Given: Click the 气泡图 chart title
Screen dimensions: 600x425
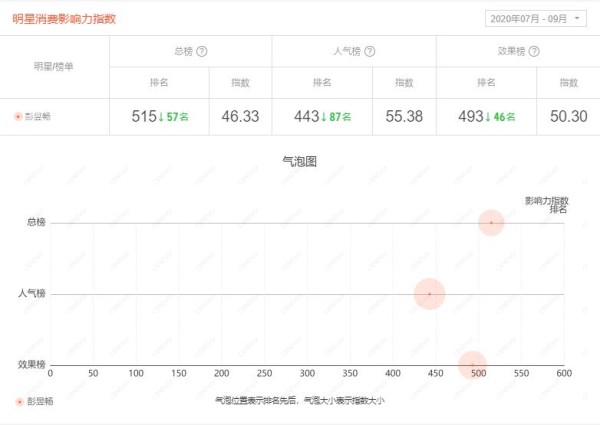Looking at the screenshot, I should coord(300,161).
